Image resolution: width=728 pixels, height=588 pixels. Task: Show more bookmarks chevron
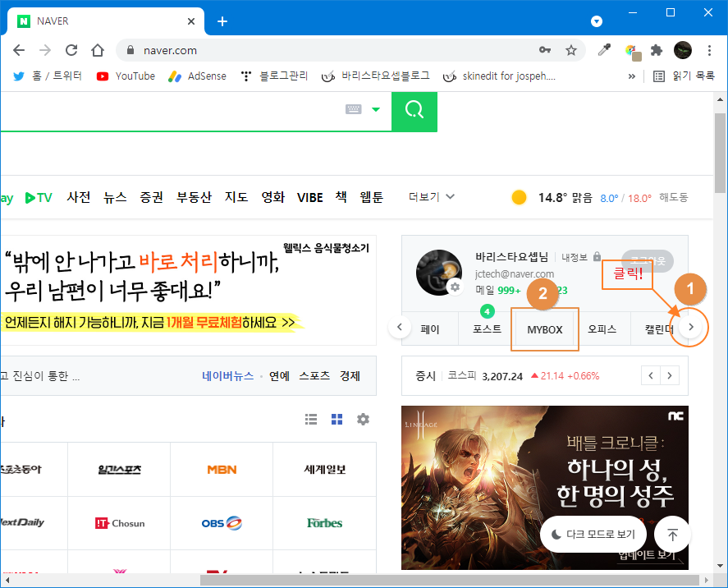pyautogui.click(x=631, y=76)
